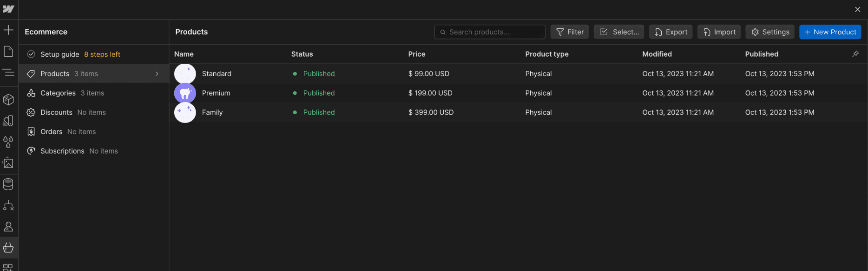This screenshot has height=271, width=868.
Task: Open the Family product thumbnail
Action: [x=185, y=112]
